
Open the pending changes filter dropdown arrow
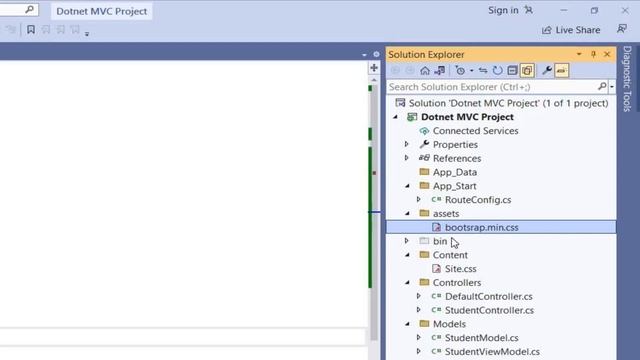(471, 71)
